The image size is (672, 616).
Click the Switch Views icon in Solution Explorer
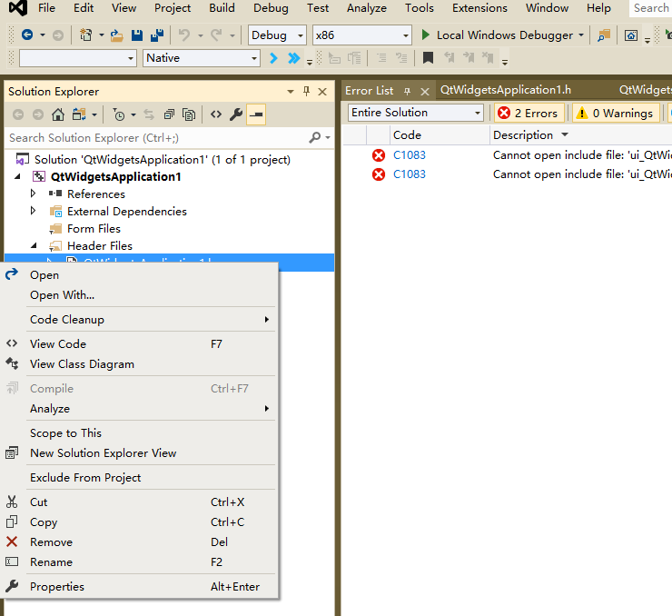[79, 114]
